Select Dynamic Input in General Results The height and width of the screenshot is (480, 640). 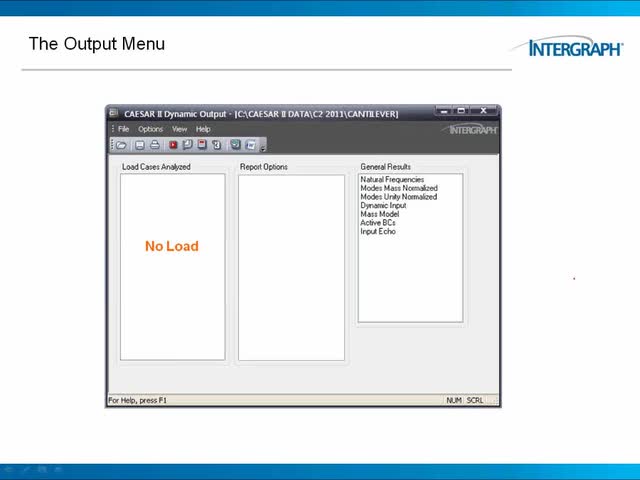point(383,205)
